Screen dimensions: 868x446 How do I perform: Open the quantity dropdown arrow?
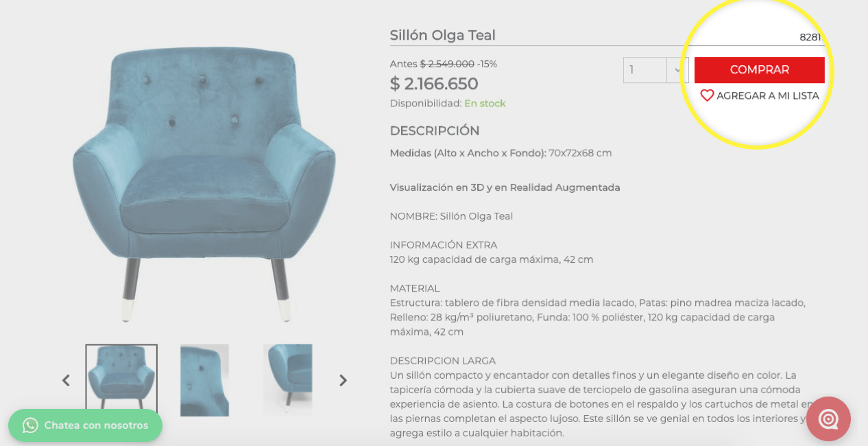677,70
